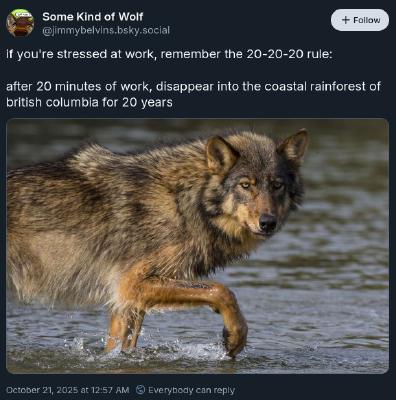Click the globe icon beside Everybody can reply
The height and width of the screenshot is (400, 396).
tap(141, 389)
